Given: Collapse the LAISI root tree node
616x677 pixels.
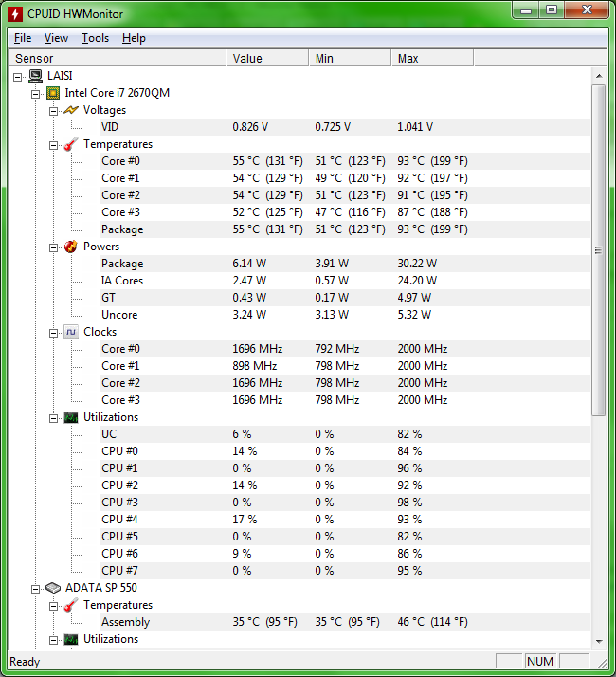Looking at the screenshot, I should point(19,76).
